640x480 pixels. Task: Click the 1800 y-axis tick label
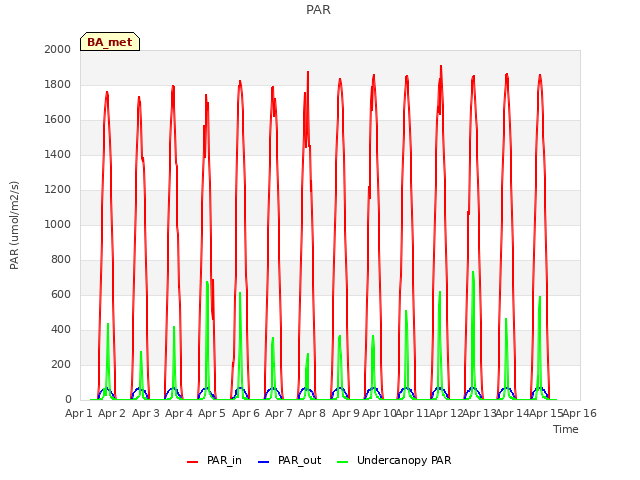click(58, 84)
